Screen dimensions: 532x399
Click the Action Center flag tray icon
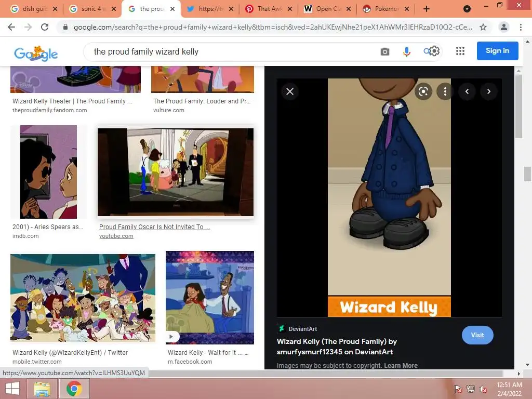[458, 389]
